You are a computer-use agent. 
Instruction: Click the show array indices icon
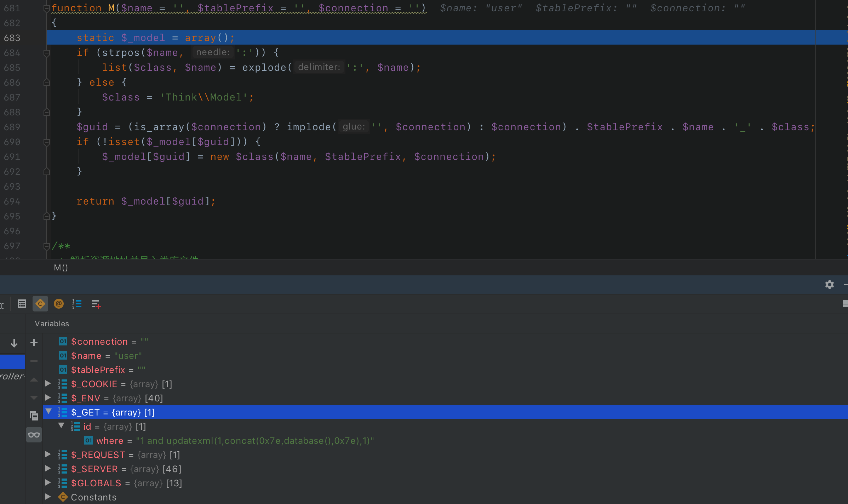coord(76,304)
